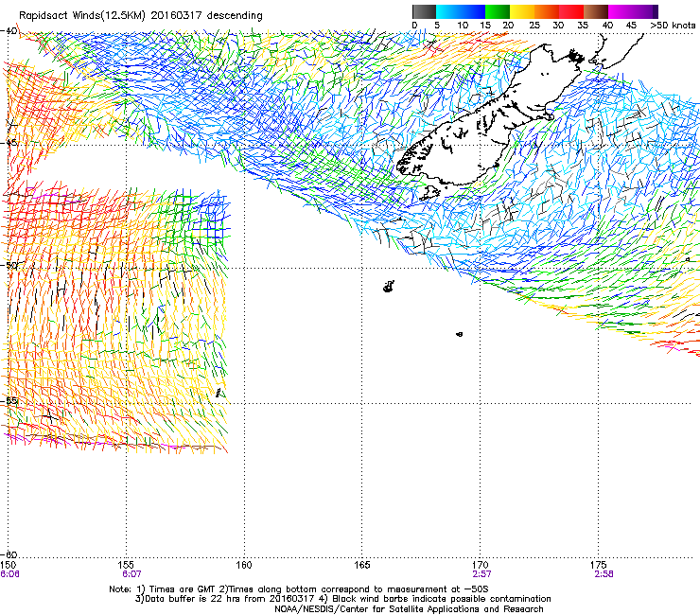
Task: Click the purple "6:08" time label
Action: [x=9, y=574]
